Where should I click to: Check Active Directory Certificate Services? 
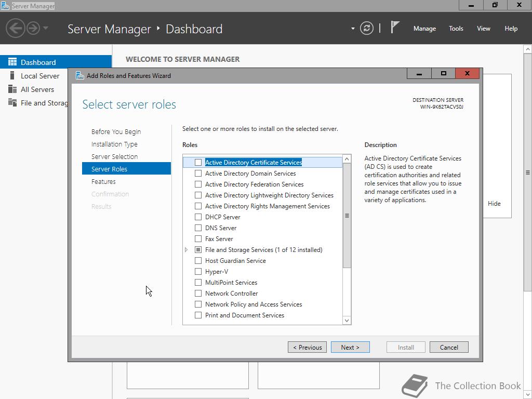[198, 163]
